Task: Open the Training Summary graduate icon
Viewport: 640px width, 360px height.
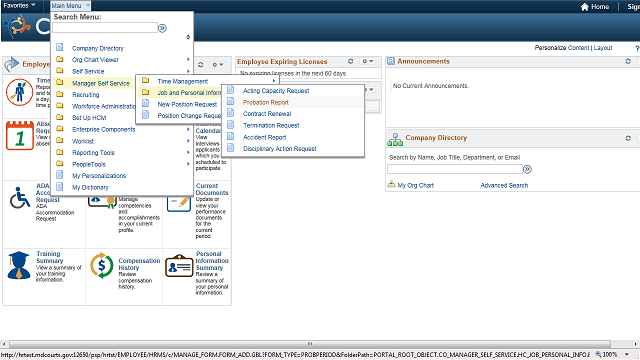Action: coord(19,265)
